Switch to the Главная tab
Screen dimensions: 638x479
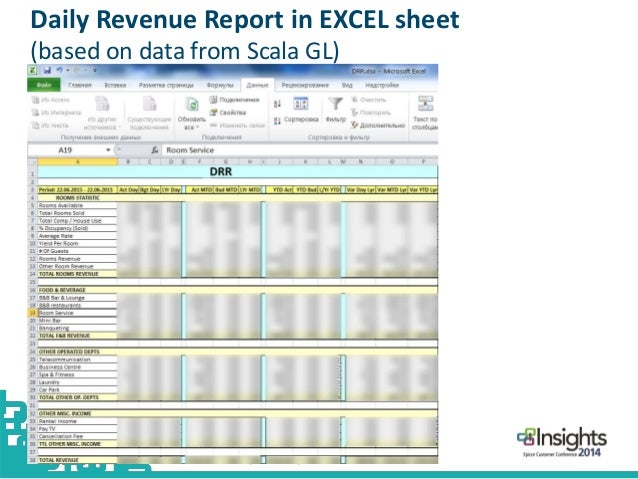[80, 85]
